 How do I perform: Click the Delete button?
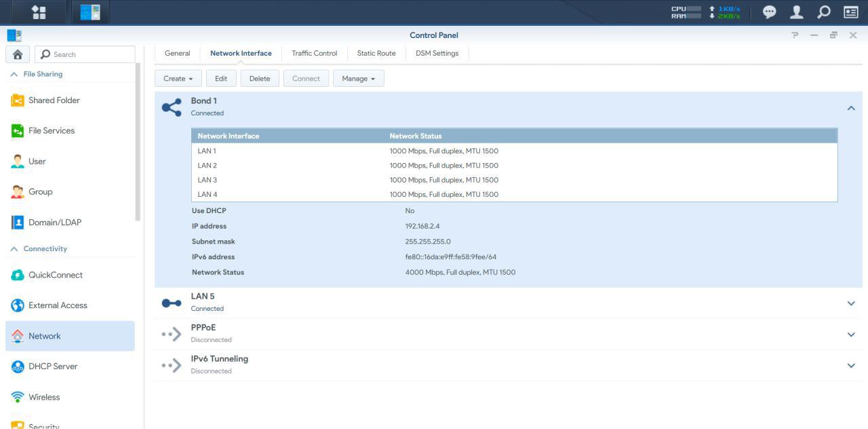coord(260,79)
